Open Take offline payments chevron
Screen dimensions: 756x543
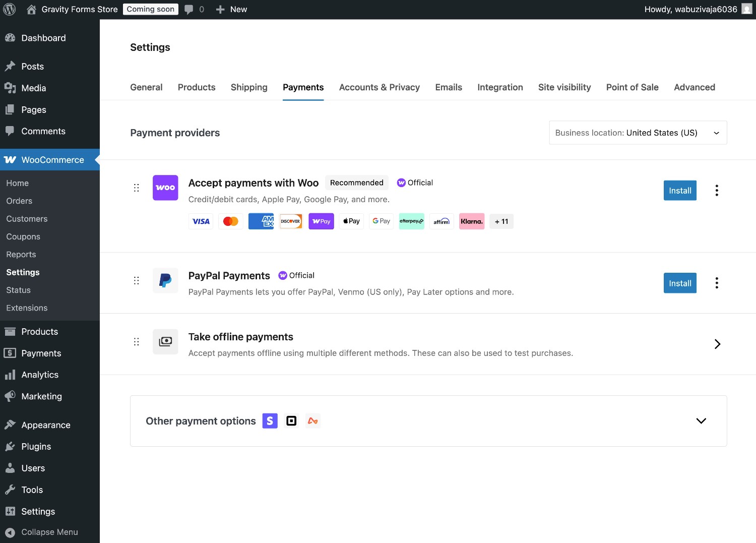coord(717,344)
